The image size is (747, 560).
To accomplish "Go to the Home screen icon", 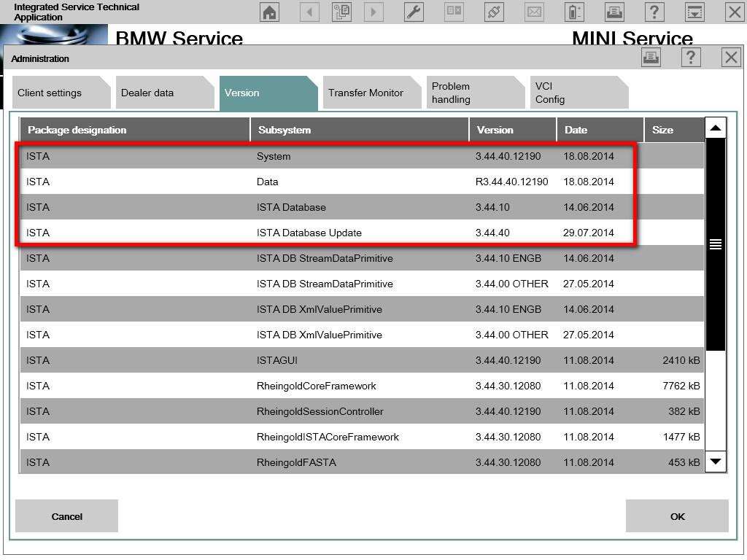I will (270, 12).
